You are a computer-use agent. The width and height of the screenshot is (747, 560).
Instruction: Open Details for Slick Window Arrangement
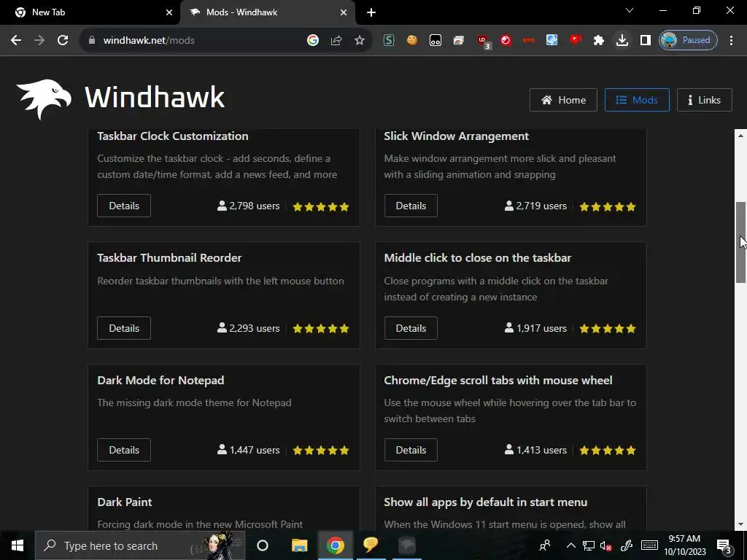point(411,206)
